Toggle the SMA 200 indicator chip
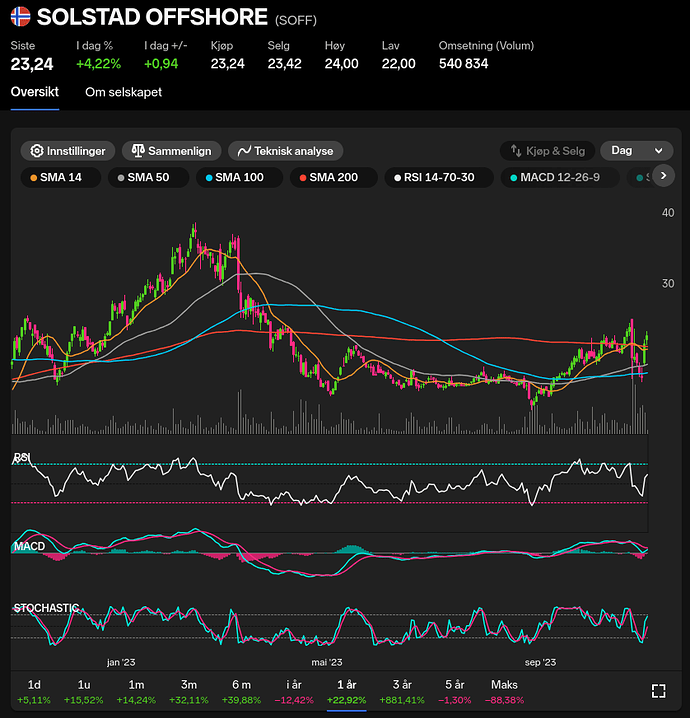This screenshot has height=718, width=690. (334, 177)
